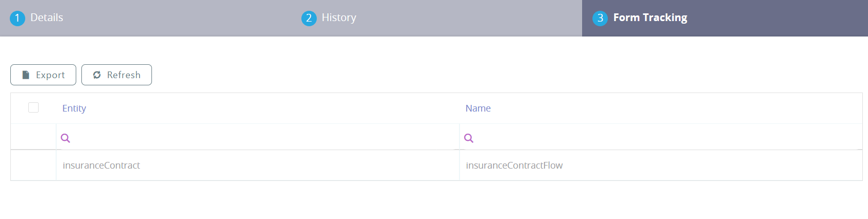Select the insuranceContractFlow name cell
Screen dimensions: 868x219
point(514,166)
